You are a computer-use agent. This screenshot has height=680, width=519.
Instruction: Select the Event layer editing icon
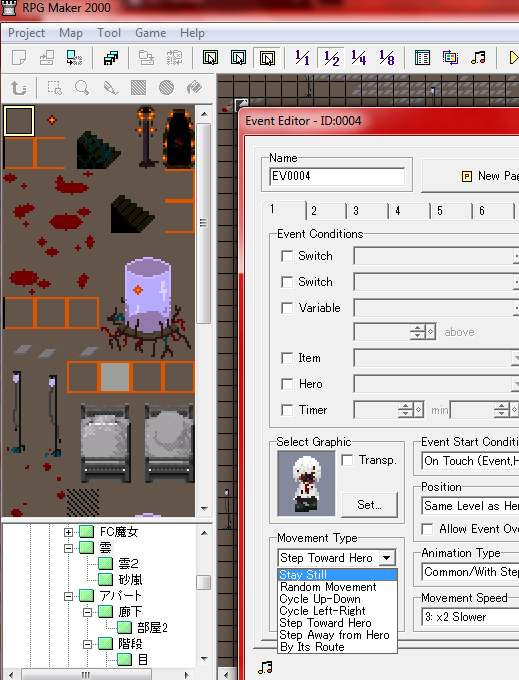267,58
